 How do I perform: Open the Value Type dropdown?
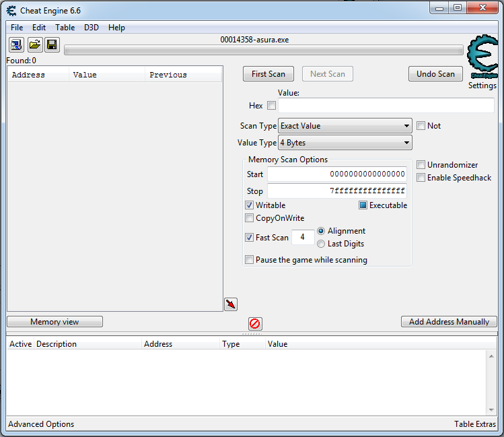pyautogui.click(x=345, y=143)
